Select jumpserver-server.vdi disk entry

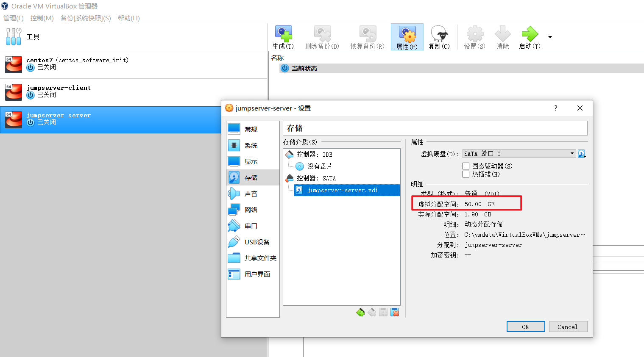[347, 190]
